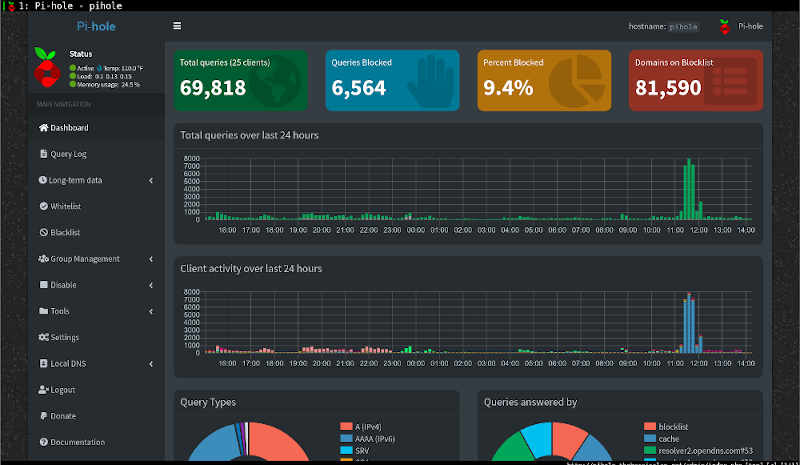Screen dimensions: 800x465
Task: Expand the Tools submenu chevron
Action: 150,311
